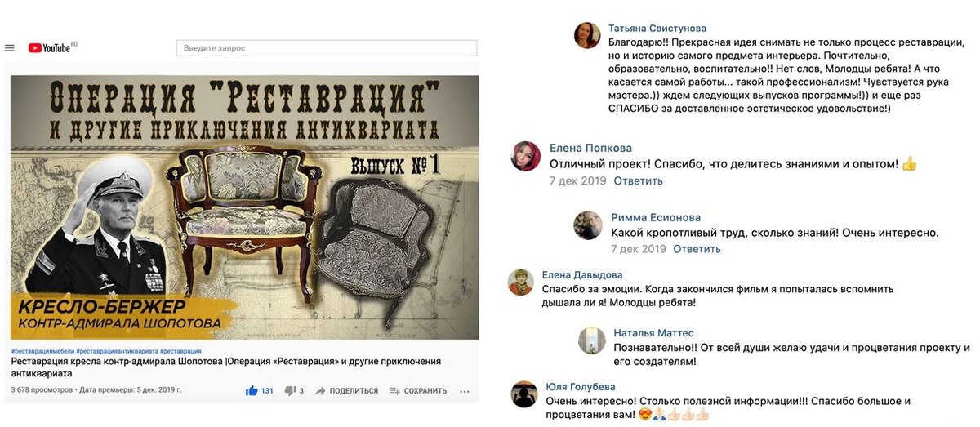
Task: Open the video thumbnail 'Операция Реставрация'
Action: pos(244,207)
